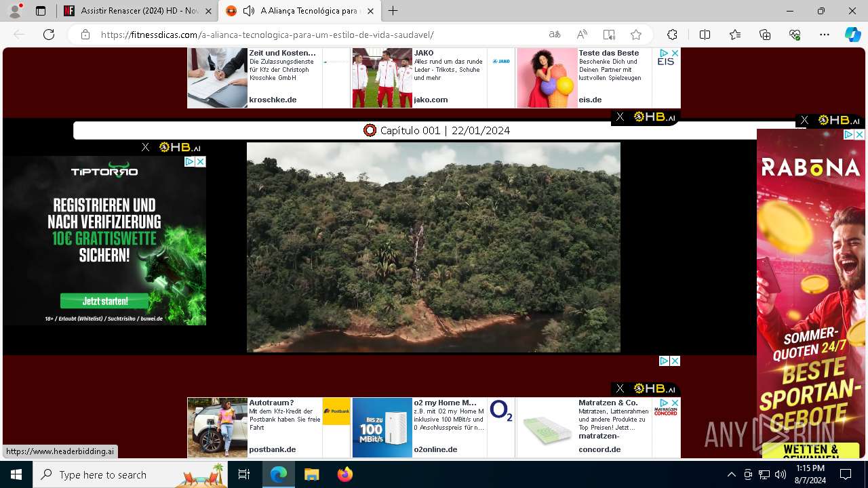The height and width of the screenshot is (488, 868).
Task: Open the clock showing 1:15 PM
Action: coord(810,474)
